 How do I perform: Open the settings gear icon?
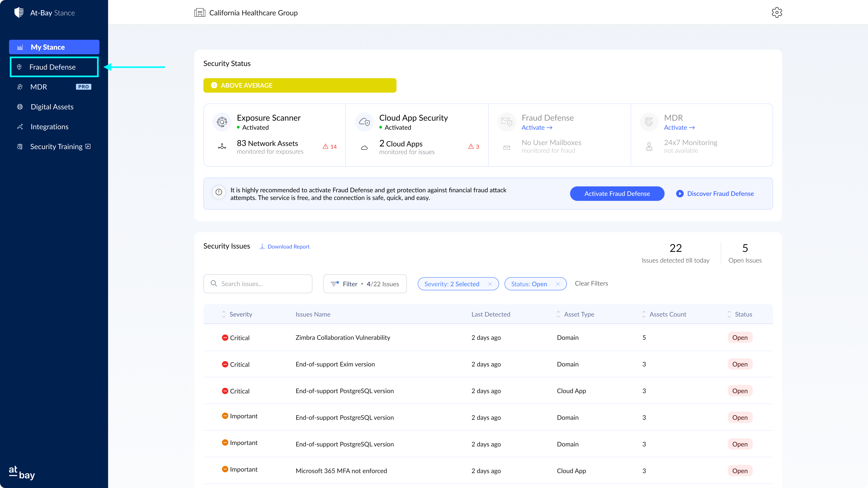coord(777,12)
